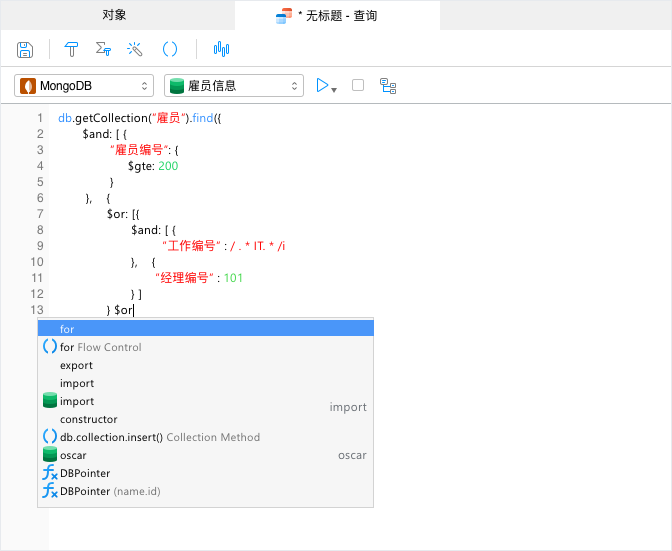
Task: Select 'for Flow Control' snippet suggestion
Action: click(100, 347)
